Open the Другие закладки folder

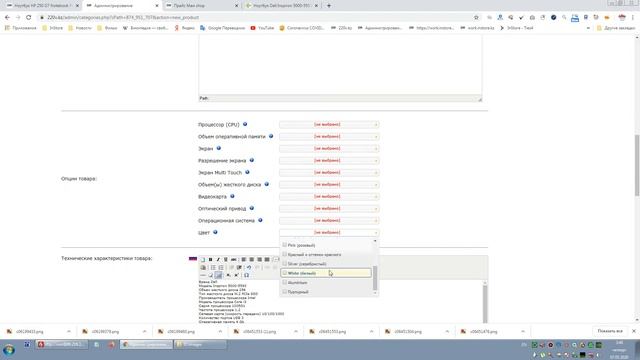(x=616, y=28)
